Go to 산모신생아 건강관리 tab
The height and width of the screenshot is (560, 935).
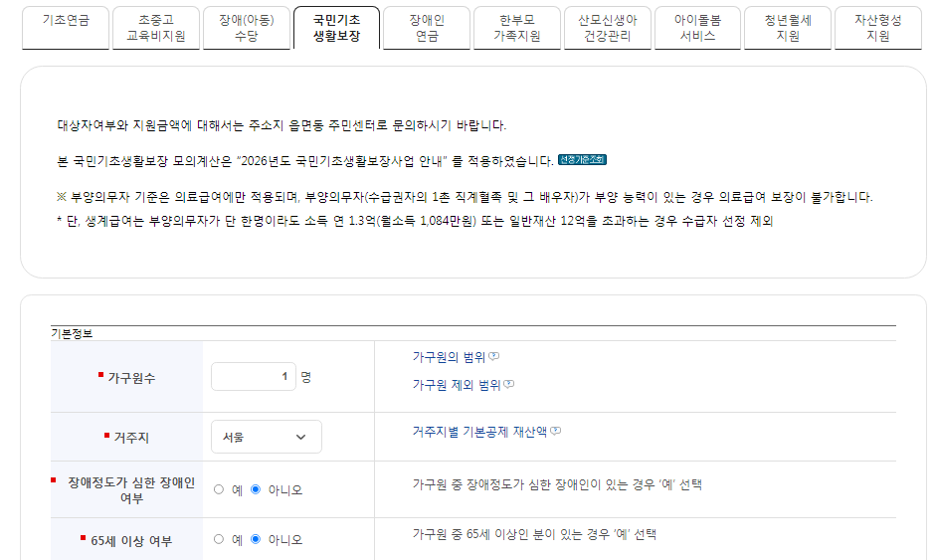click(608, 28)
